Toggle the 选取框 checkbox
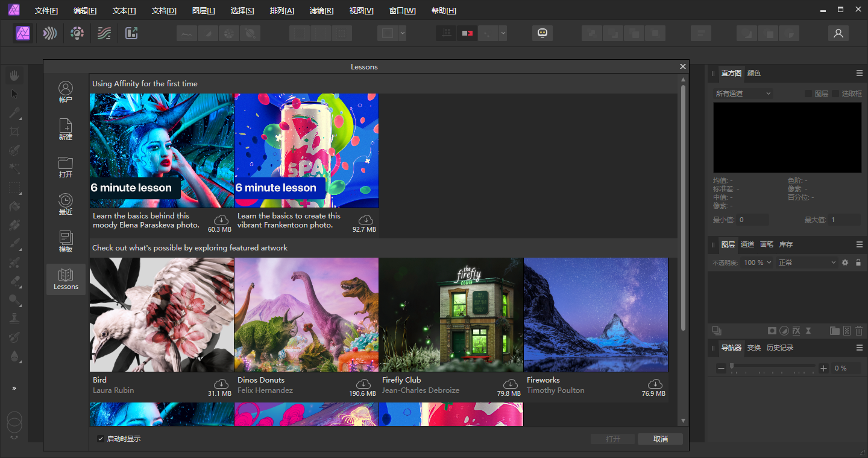 pyautogui.click(x=835, y=94)
